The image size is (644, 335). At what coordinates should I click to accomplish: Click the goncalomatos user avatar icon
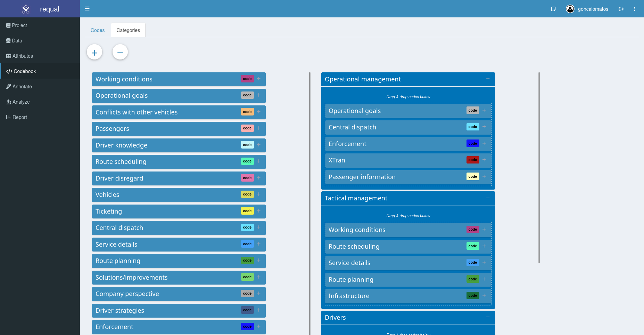(570, 9)
